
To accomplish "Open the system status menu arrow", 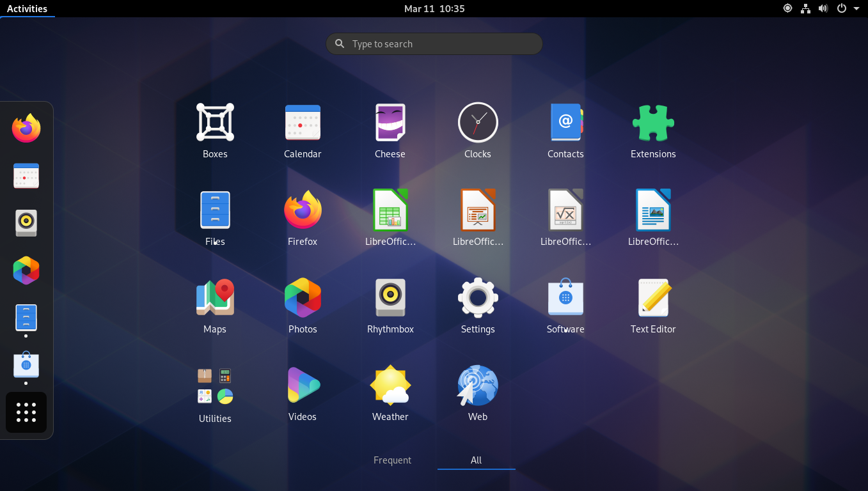I will pos(857,8).
